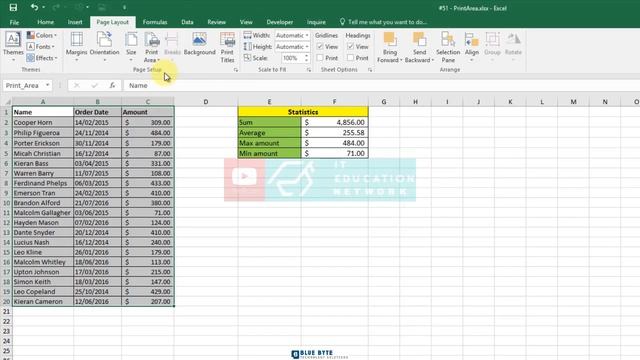Switch to the Formulas tab

coord(155,22)
